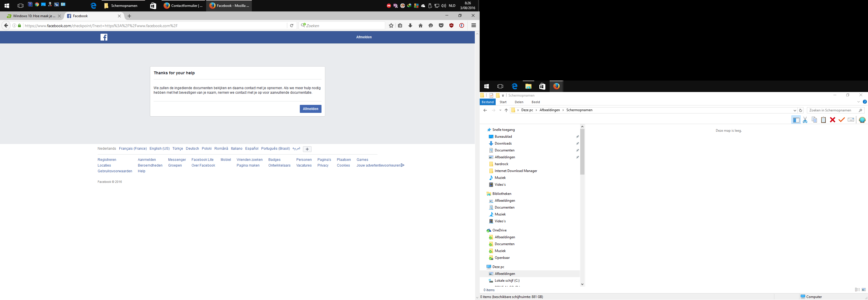
Task: Expand the Explorer address bar history dropdown
Action: coord(795,111)
